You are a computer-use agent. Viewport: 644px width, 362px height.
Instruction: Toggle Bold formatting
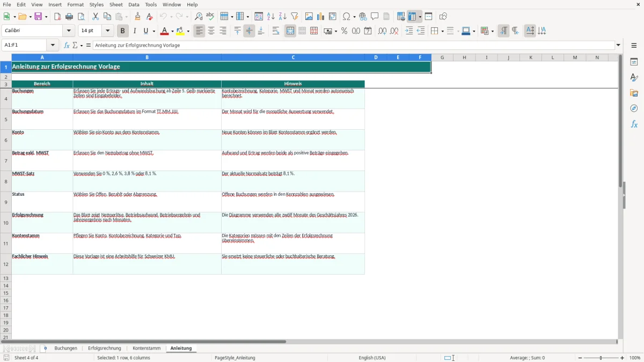(122, 31)
